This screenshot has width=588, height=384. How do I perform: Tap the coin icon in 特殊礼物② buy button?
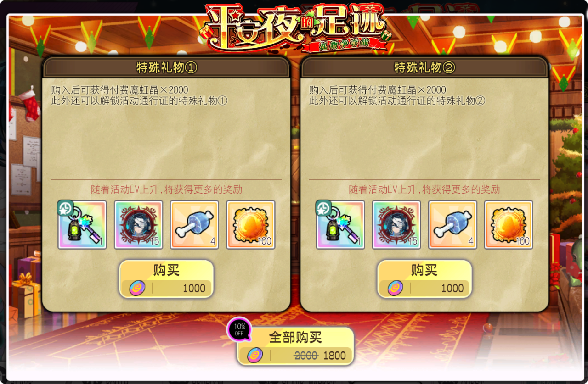396,288
